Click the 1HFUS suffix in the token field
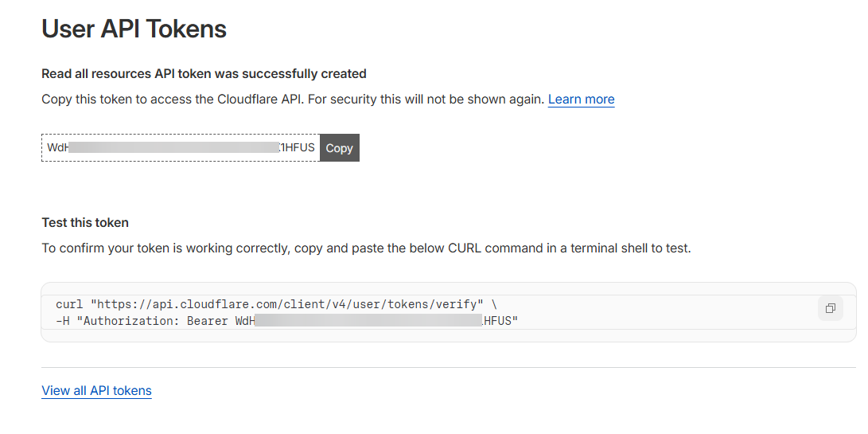Screen dimensions: 868x434 click(299, 148)
